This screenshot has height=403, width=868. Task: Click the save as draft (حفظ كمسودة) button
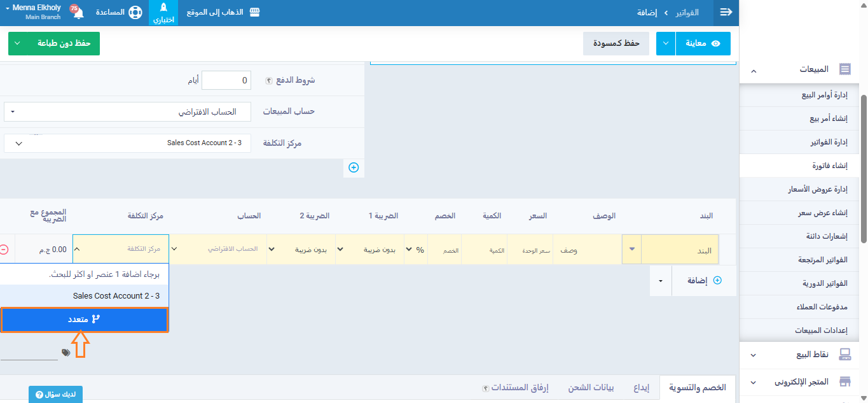point(616,44)
